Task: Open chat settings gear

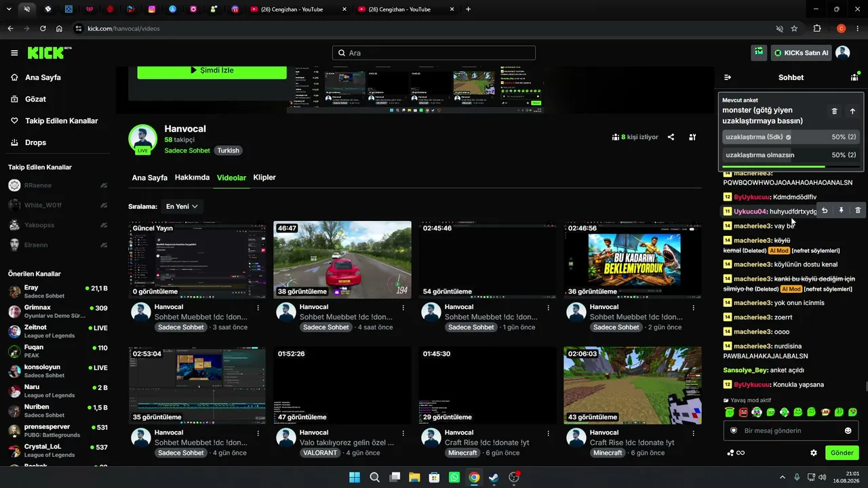Action: pos(814,453)
